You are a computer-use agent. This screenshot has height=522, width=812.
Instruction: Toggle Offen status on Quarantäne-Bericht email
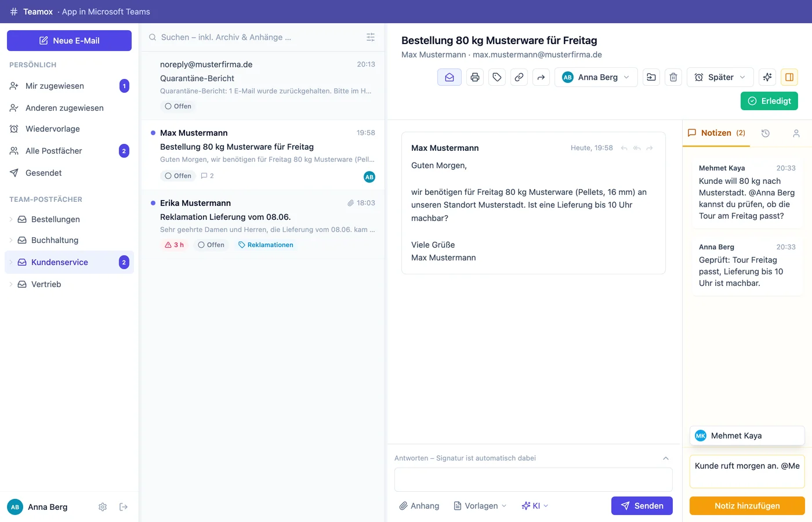(x=178, y=106)
